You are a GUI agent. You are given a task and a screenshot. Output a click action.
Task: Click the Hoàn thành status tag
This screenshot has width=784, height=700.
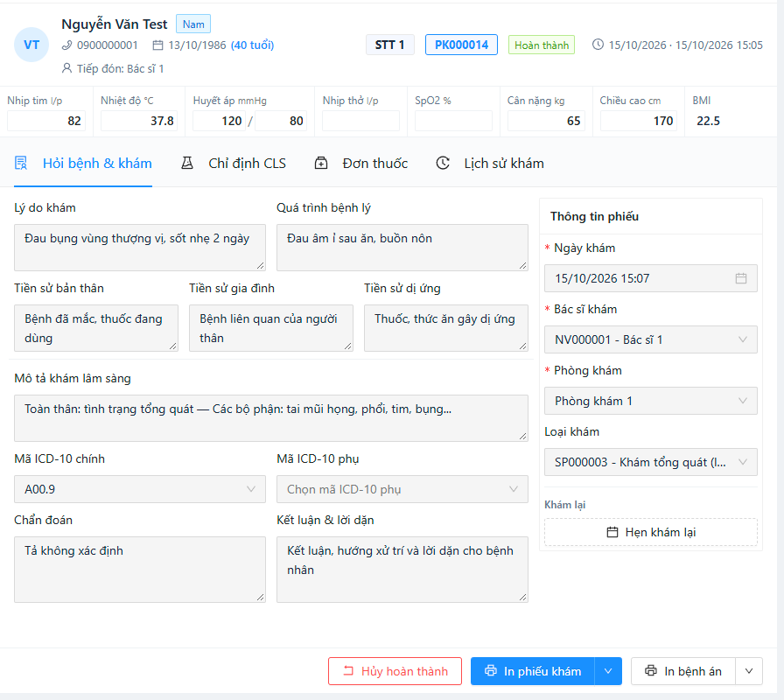tap(542, 45)
